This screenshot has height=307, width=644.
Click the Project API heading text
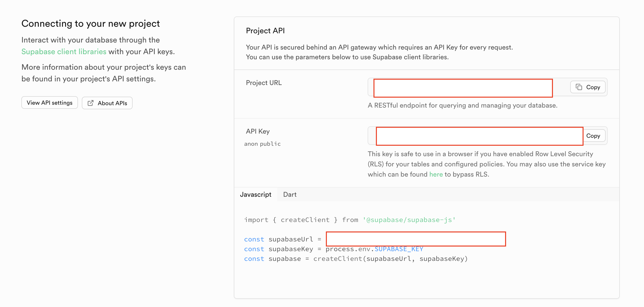click(x=265, y=31)
